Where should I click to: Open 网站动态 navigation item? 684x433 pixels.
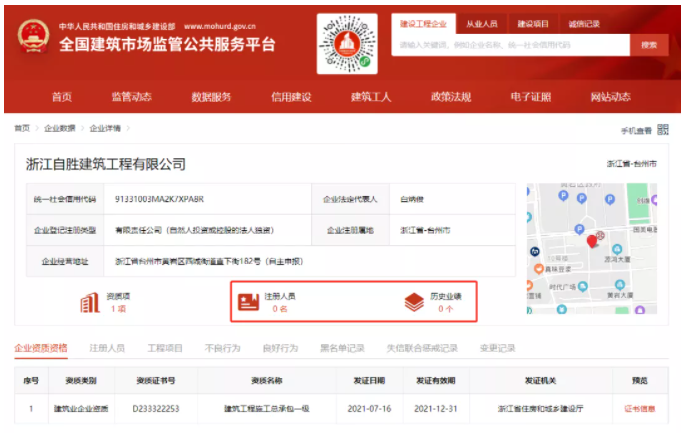click(611, 97)
